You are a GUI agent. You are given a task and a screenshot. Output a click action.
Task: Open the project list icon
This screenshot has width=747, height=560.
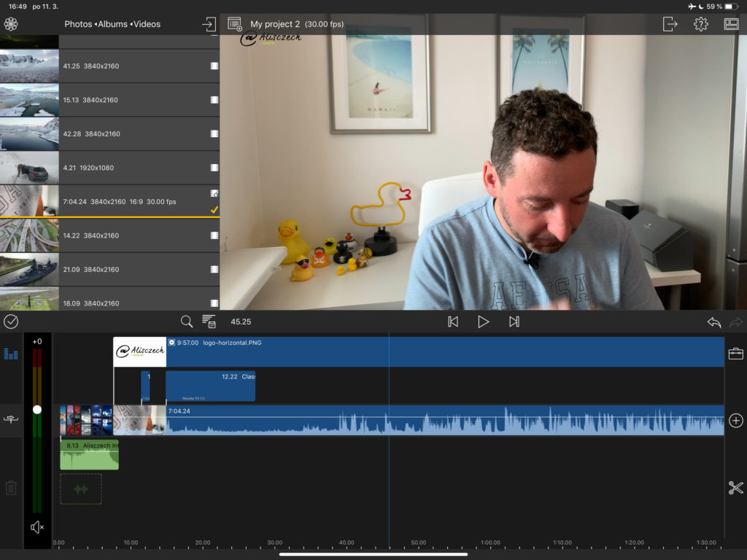click(x=235, y=24)
